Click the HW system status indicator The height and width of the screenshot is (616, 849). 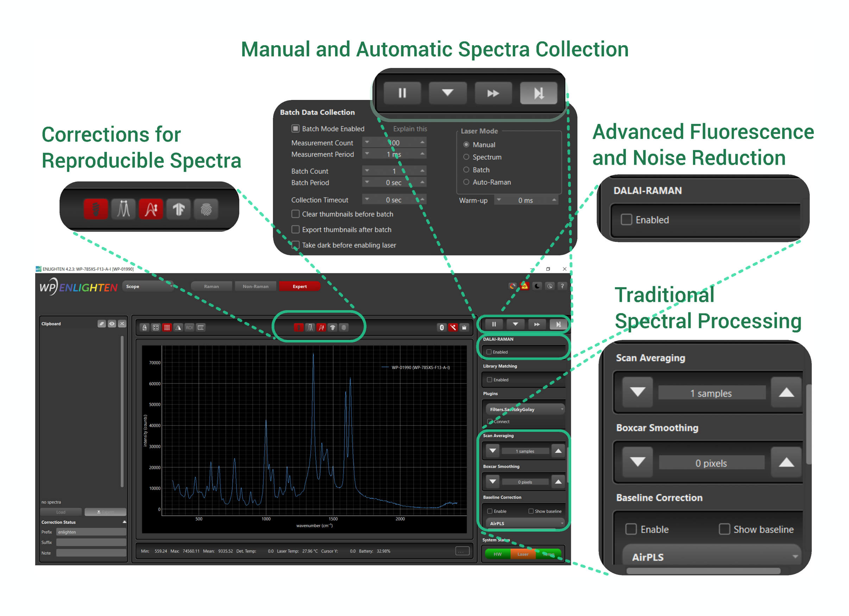[x=497, y=555]
